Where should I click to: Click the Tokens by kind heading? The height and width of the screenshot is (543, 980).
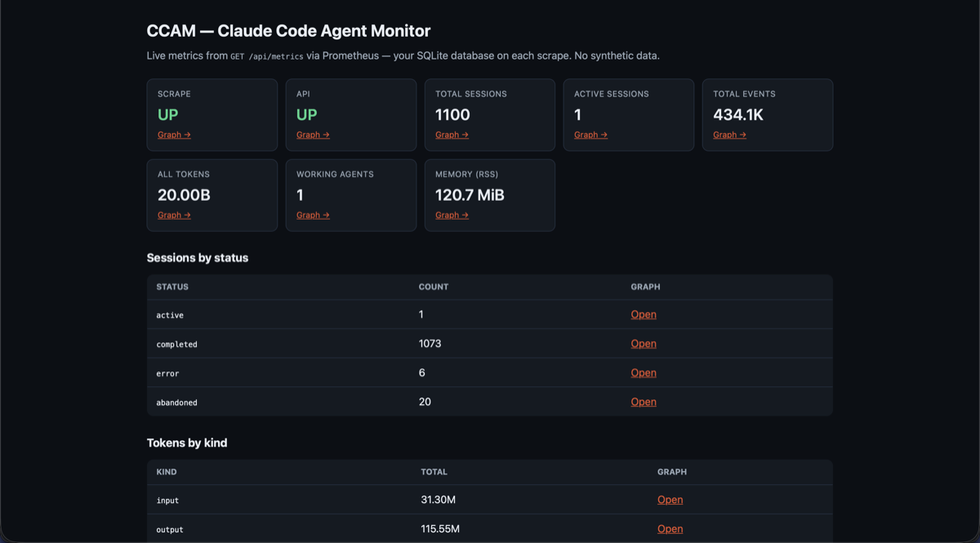187,443
